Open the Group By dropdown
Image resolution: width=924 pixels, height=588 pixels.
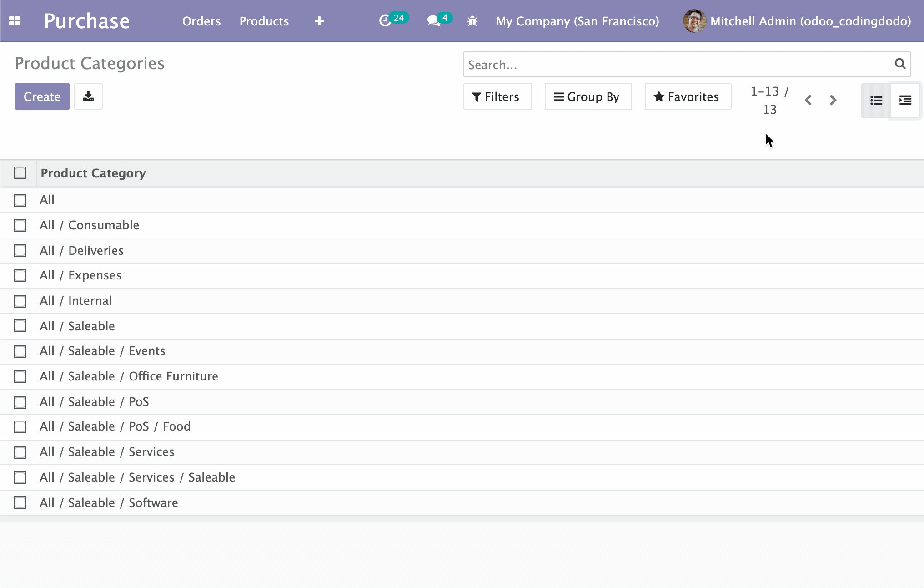pos(588,96)
